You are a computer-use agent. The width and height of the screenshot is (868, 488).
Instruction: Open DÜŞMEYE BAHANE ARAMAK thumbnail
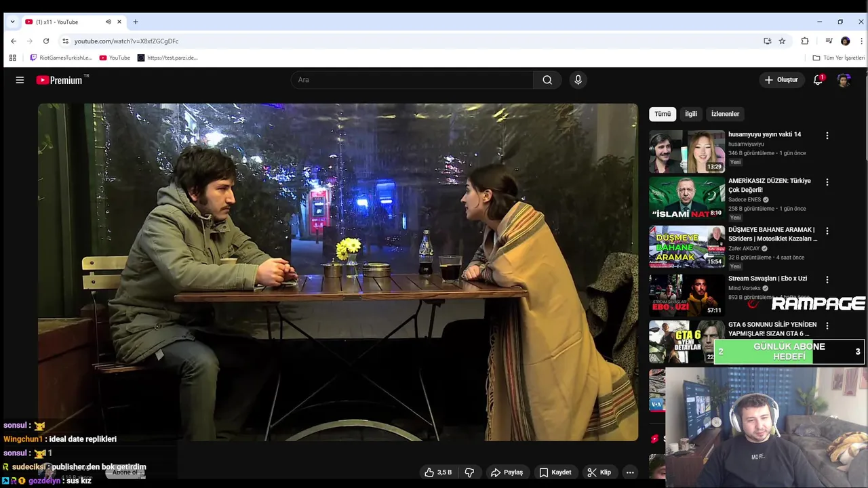[x=687, y=247]
